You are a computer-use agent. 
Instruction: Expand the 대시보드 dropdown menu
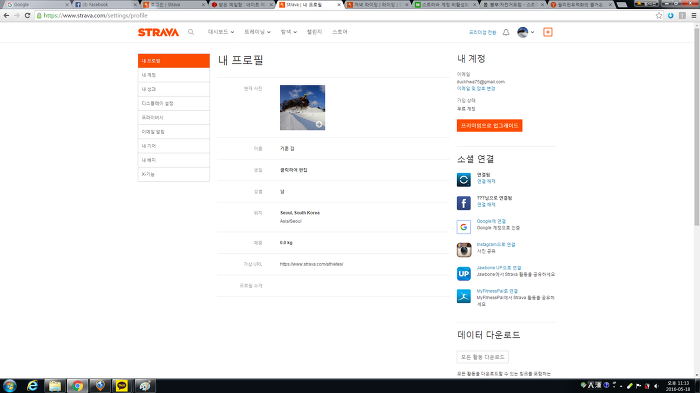[221, 32]
